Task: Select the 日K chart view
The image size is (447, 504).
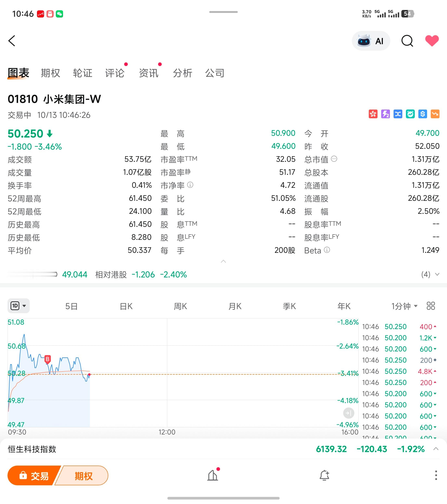Action: click(x=126, y=306)
